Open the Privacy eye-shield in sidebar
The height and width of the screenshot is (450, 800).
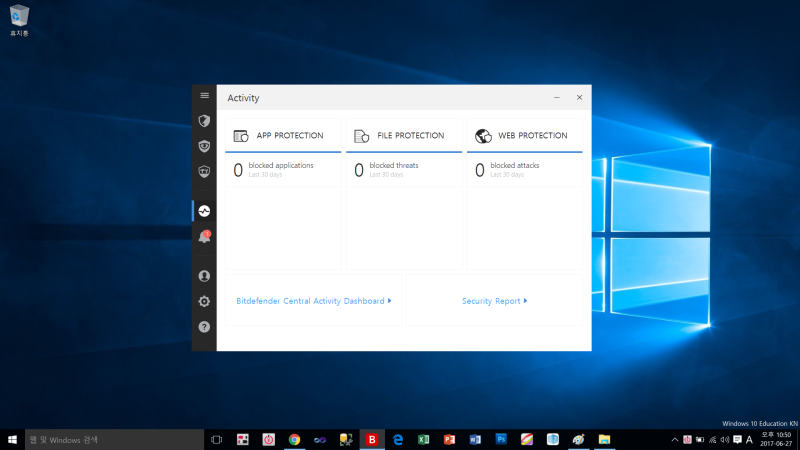pos(204,146)
